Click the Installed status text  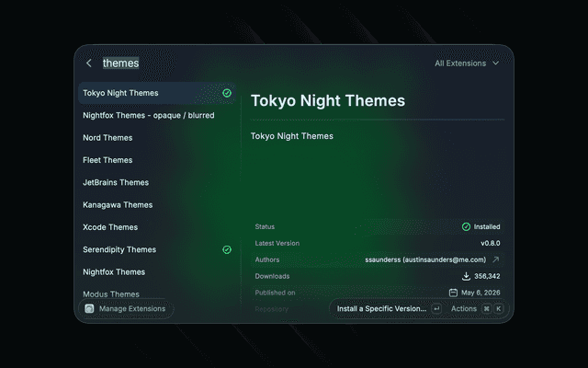click(487, 227)
